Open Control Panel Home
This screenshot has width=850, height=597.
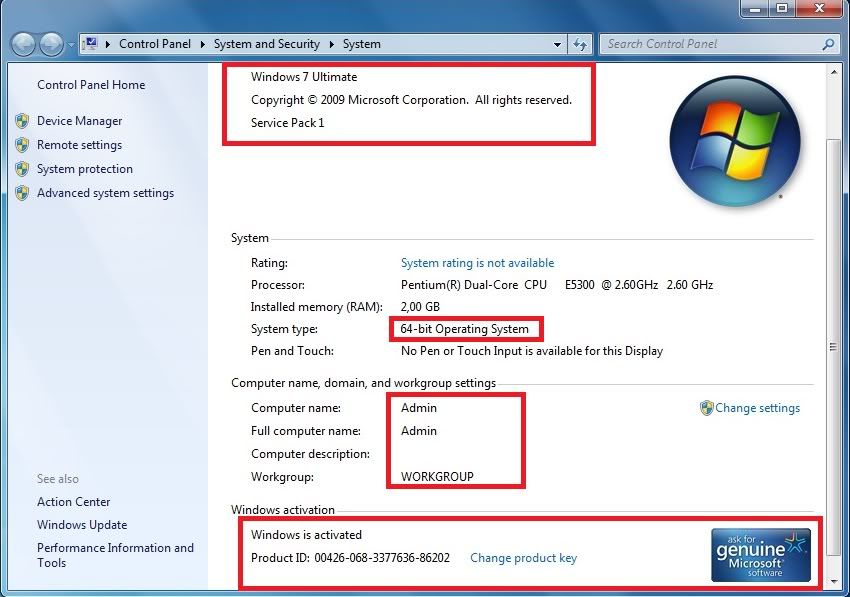(91, 85)
